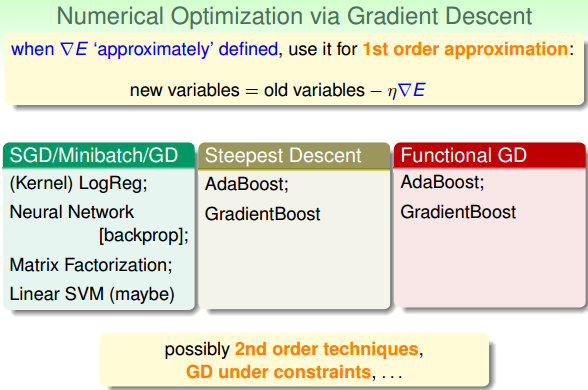Screen dimensions: 588x390
Task: Click 'GradientBoost' under Functional GD
Action: pyautogui.click(x=458, y=212)
